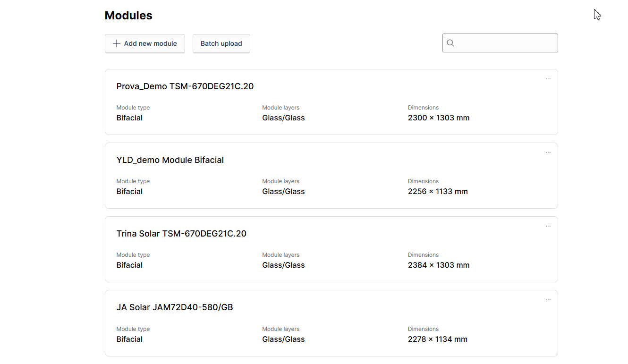Open options menu for Prova_Demo TSM-670DEG21C.20
Image resolution: width=628 pixels, height=364 pixels.
(x=548, y=79)
